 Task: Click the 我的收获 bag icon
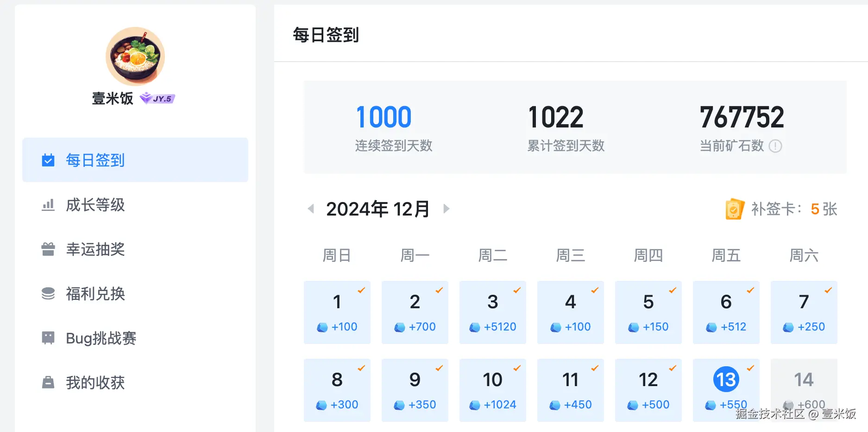[x=48, y=382]
